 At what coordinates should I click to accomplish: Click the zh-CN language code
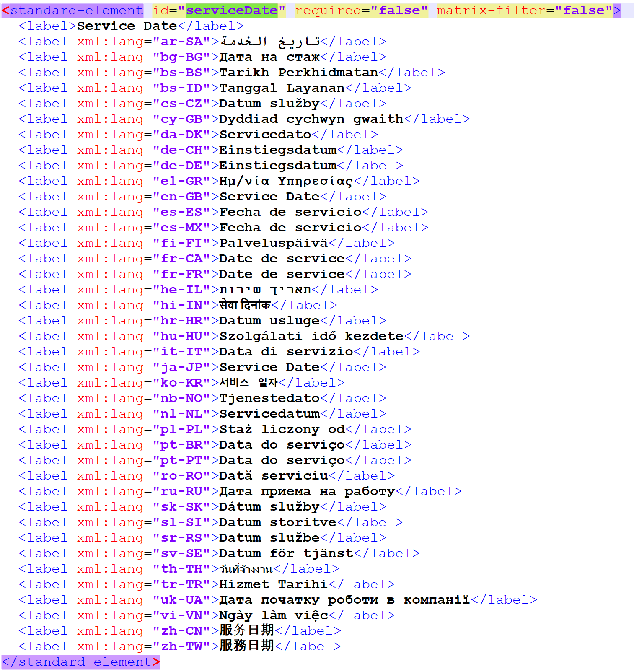(181, 631)
